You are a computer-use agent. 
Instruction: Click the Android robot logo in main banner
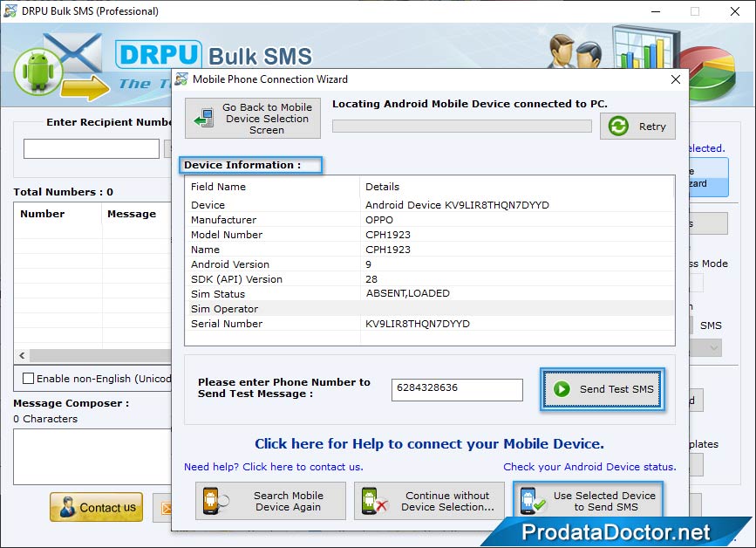[x=38, y=71]
